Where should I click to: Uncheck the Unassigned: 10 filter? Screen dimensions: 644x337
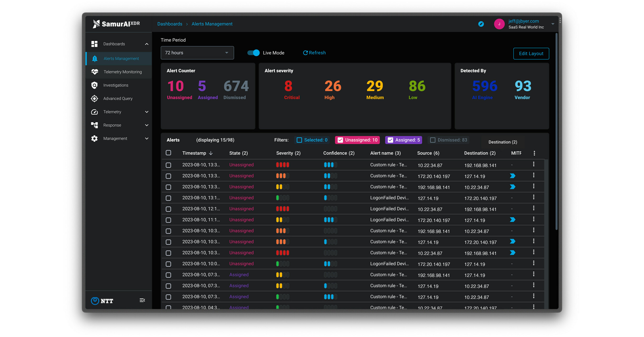[340, 140]
